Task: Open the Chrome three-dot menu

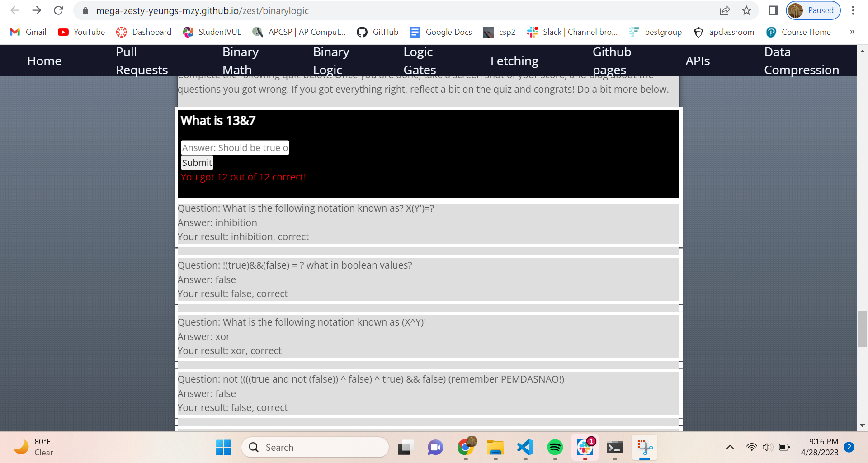Action: 853,10
